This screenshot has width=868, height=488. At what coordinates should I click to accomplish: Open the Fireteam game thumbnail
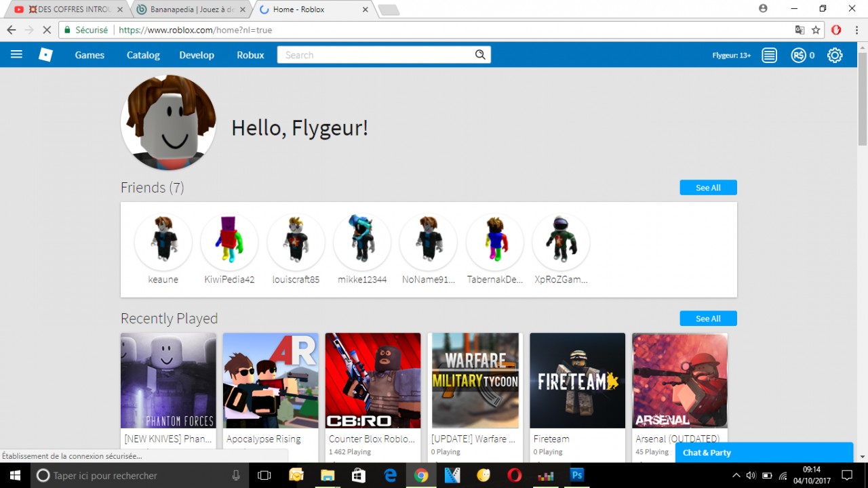[x=578, y=380]
